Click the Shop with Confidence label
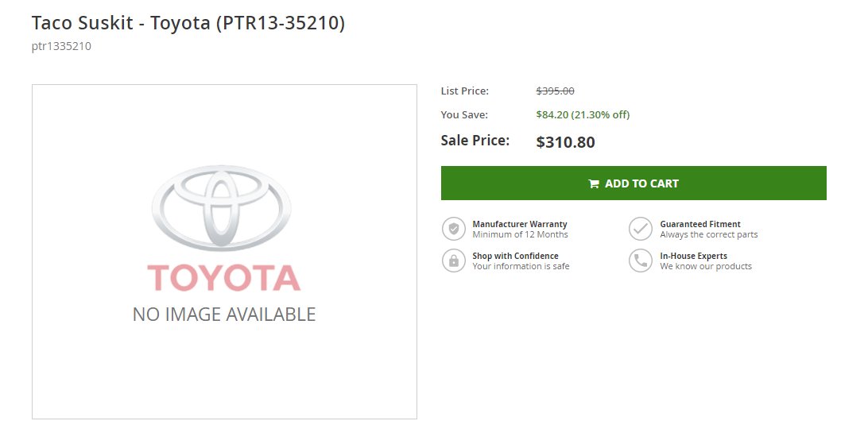Screen dimensions: 868x444 pyautogui.click(x=515, y=256)
